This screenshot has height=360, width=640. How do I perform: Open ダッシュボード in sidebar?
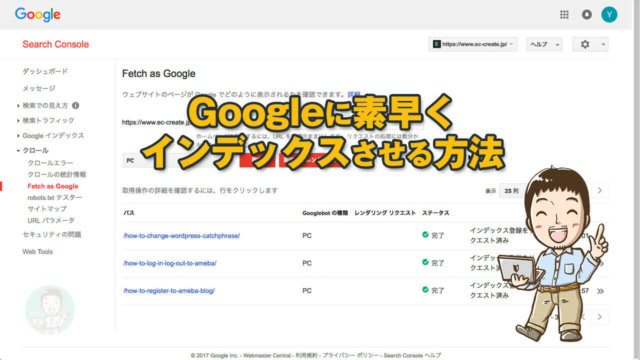[45, 71]
